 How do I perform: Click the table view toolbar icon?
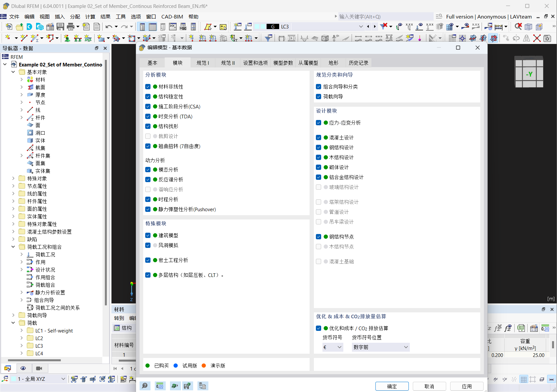152,27
